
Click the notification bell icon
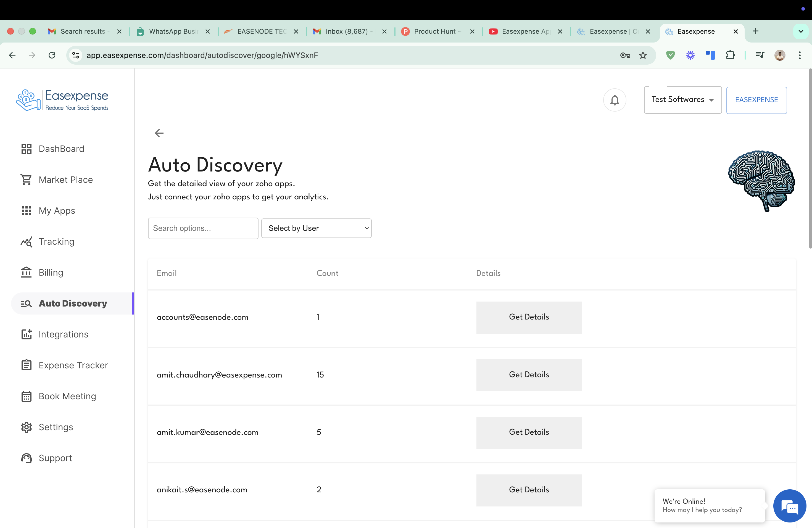tap(615, 100)
